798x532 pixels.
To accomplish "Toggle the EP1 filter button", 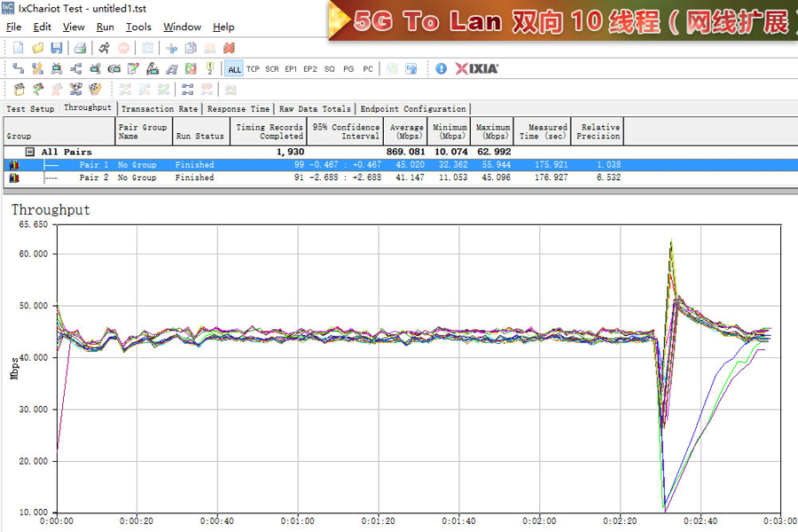I will coord(291,69).
